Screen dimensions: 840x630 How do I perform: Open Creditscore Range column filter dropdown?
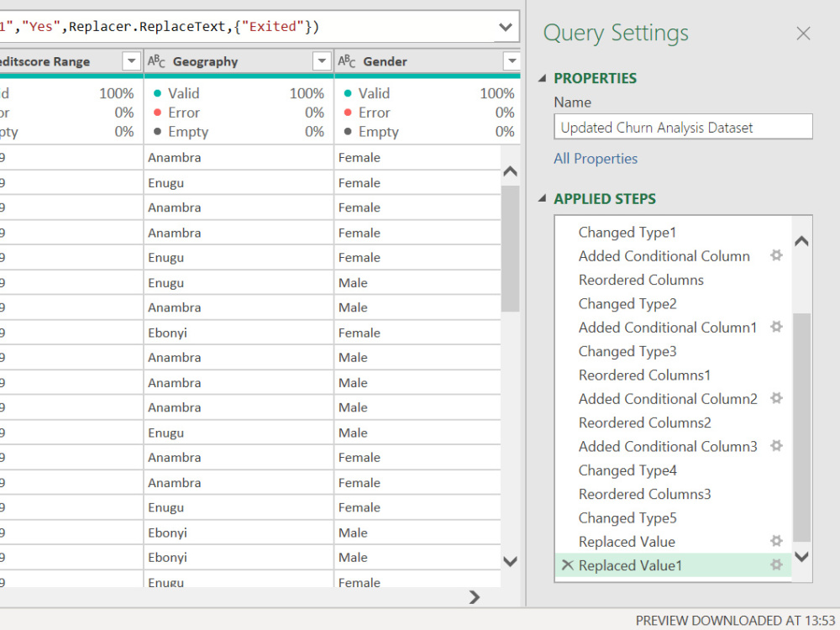(x=131, y=61)
